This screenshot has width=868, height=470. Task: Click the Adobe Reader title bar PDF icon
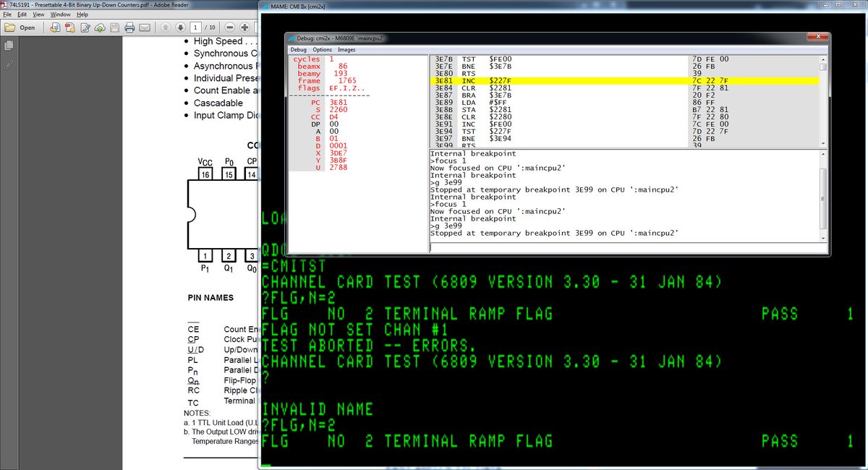click(4, 4)
